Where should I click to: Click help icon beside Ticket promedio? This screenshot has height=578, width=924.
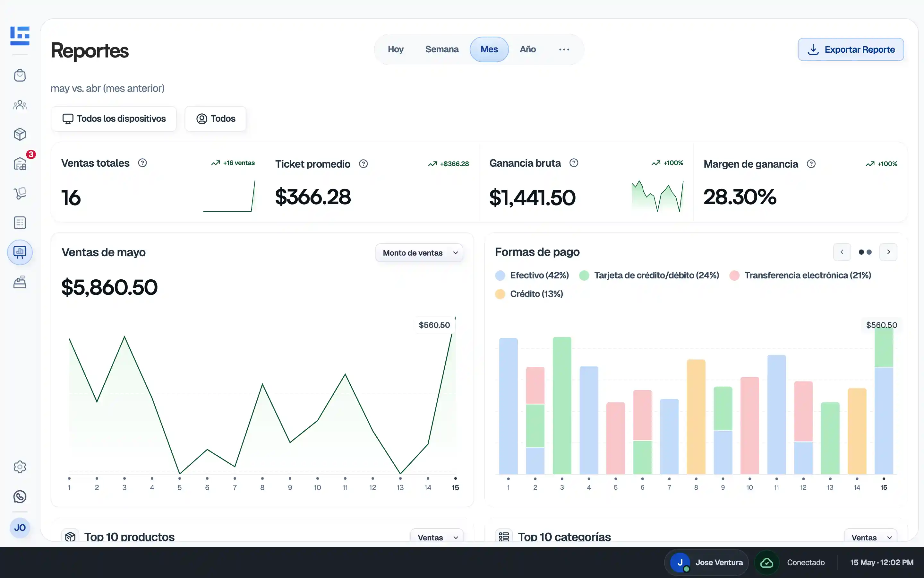(x=364, y=164)
